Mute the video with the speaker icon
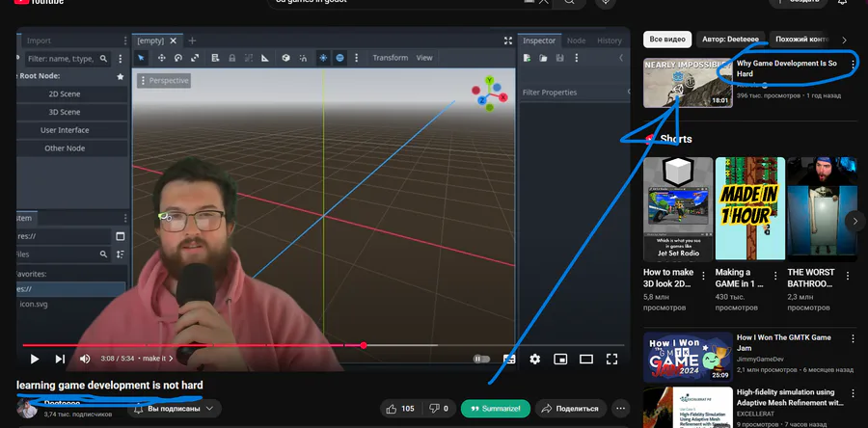The image size is (868, 428). pos(85,359)
